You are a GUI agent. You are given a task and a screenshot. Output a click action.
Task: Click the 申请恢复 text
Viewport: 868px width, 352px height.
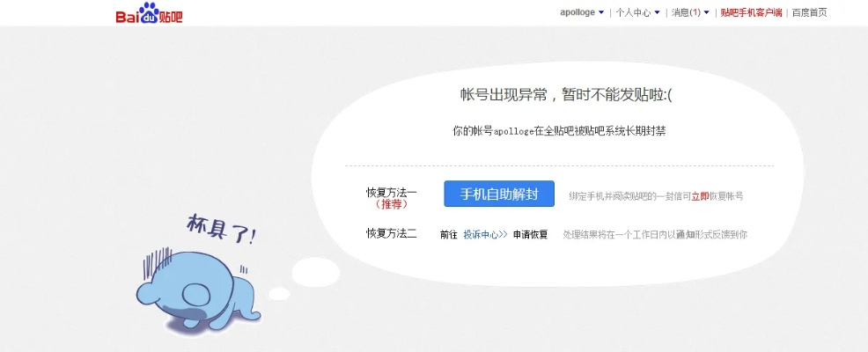click(531, 234)
